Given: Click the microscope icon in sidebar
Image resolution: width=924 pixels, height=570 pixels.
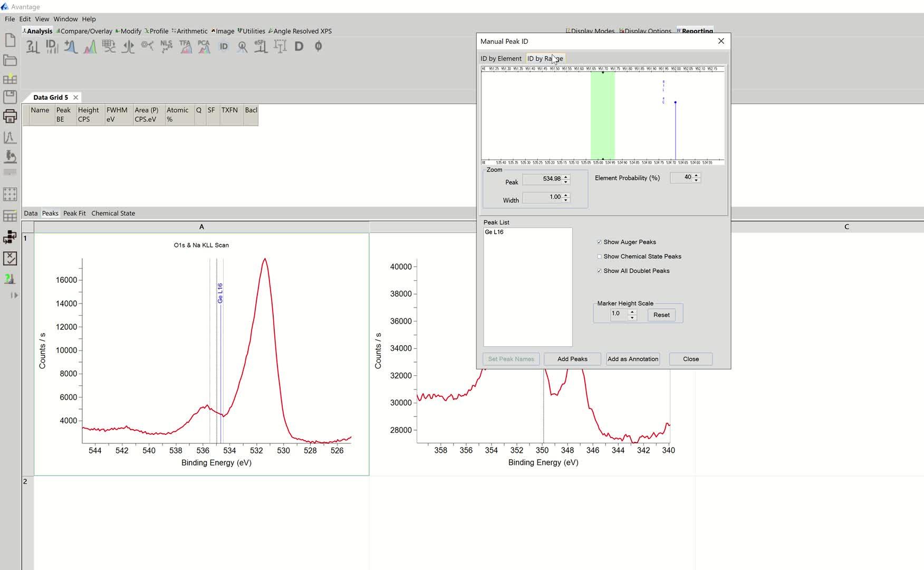Looking at the screenshot, I should [10, 156].
